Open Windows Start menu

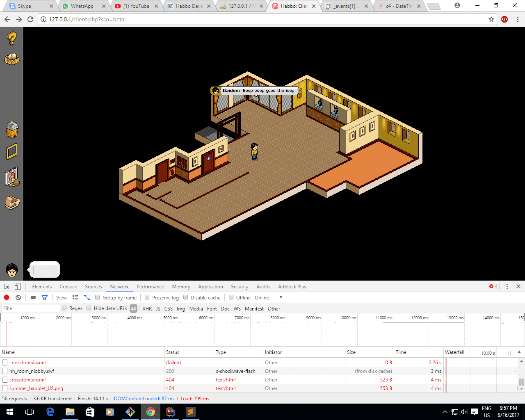coord(10,412)
